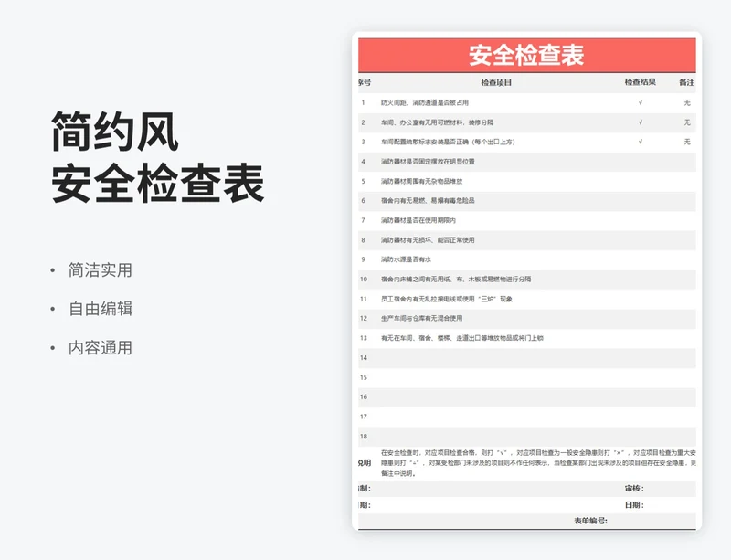Select row 6 text 宿舍内有无易燃、易爆有毒危险品

(428, 200)
